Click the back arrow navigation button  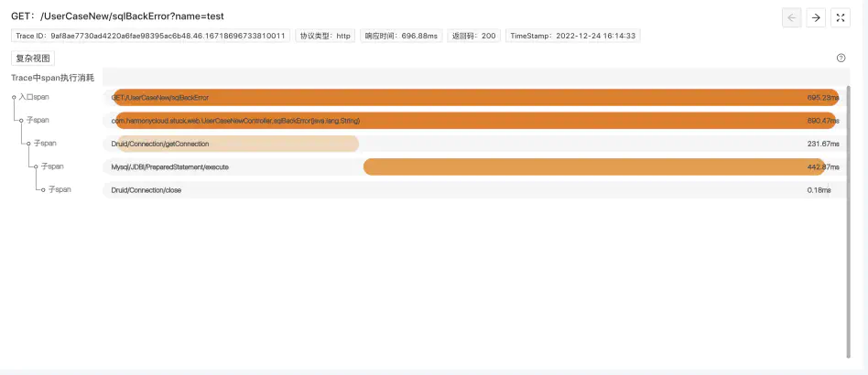click(792, 17)
